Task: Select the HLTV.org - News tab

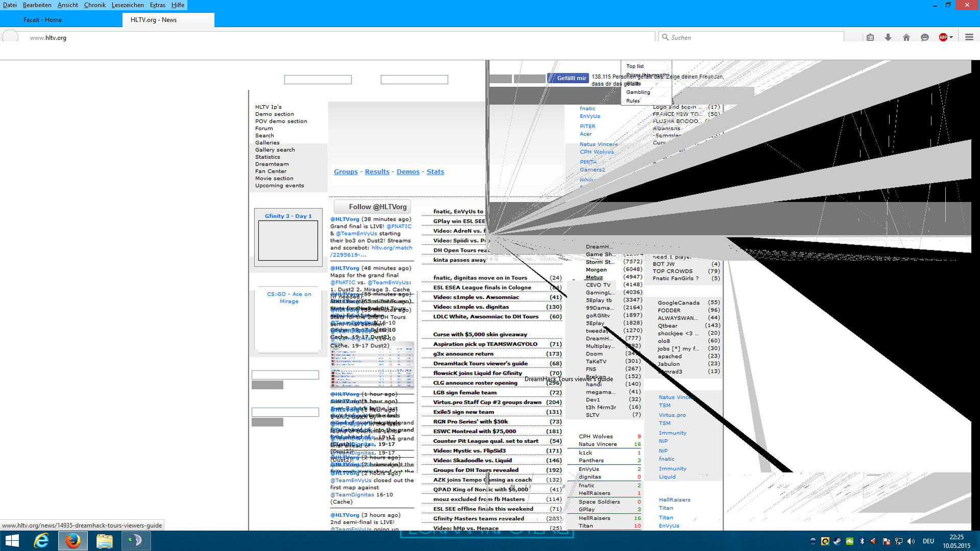Action: [169, 20]
